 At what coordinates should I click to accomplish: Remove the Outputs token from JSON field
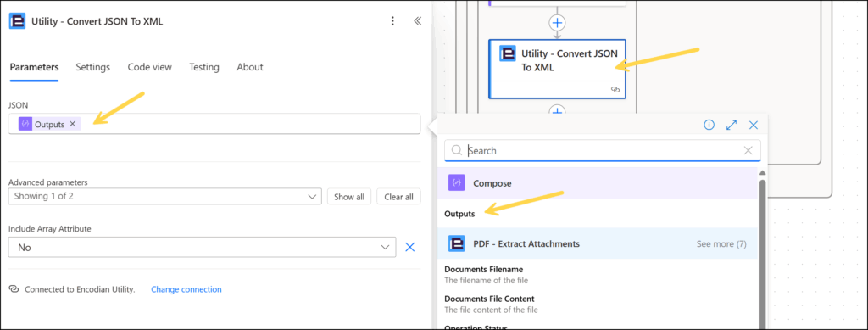click(73, 124)
